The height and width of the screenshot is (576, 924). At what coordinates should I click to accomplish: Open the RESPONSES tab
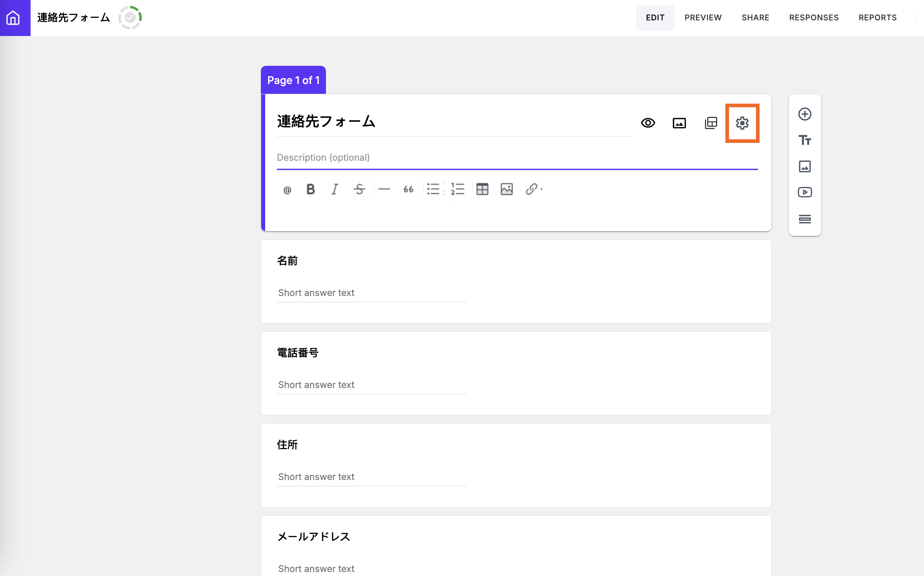(x=813, y=17)
